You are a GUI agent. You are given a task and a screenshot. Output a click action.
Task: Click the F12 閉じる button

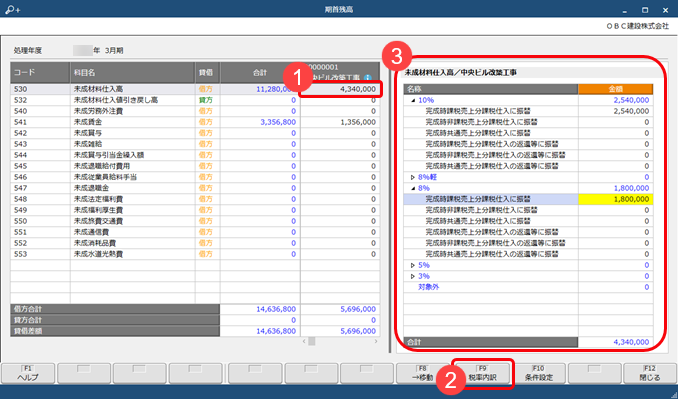click(x=649, y=373)
